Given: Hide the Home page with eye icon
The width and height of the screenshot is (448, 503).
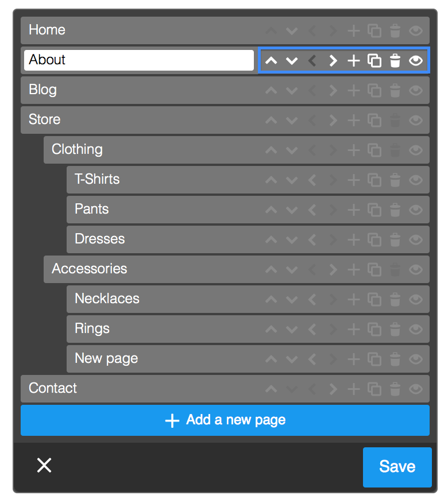Looking at the screenshot, I should coord(416,31).
